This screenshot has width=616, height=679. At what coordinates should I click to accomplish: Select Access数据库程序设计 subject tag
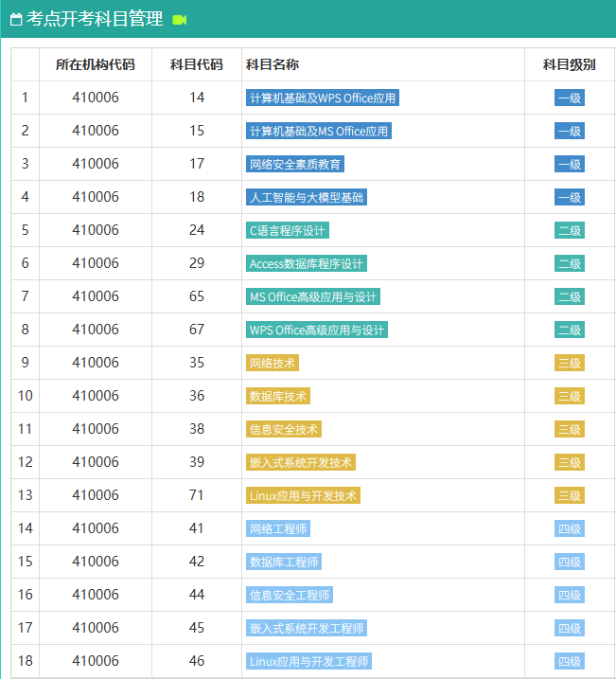pos(306,263)
